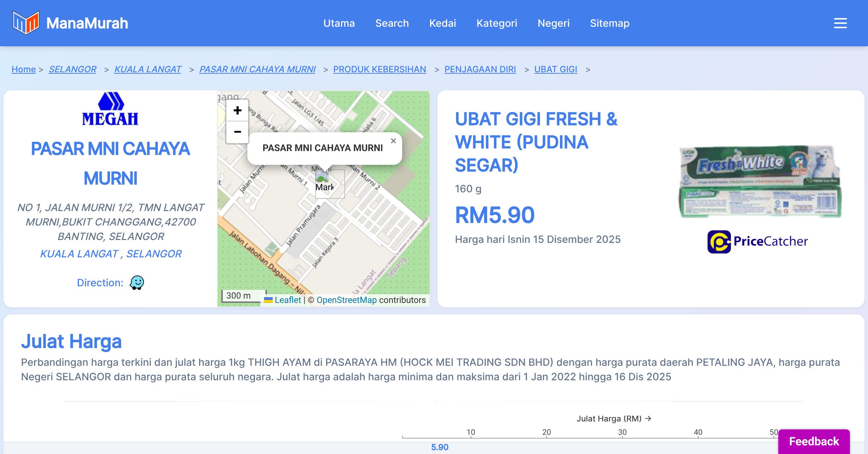Open the OpenStreetMap attribution link
The image size is (868, 454).
tap(346, 300)
